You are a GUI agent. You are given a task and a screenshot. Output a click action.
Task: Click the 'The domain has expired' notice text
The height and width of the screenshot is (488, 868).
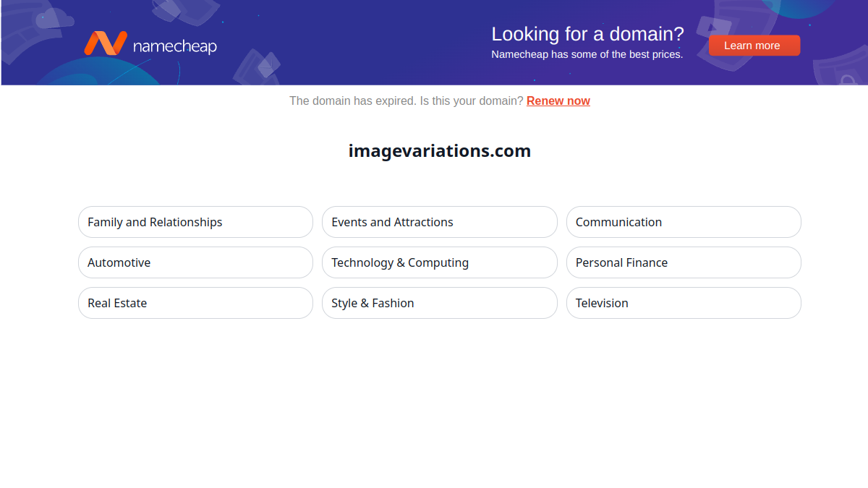(353, 101)
